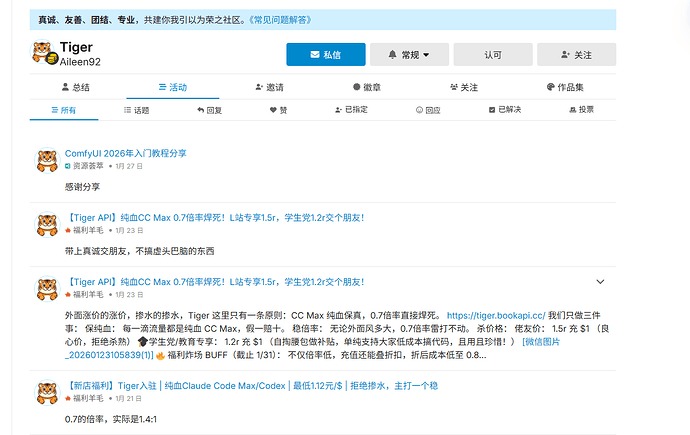The width and height of the screenshot is (690, 435).
Task: Open the 徽章 badges tab
Action: (367, 87)
